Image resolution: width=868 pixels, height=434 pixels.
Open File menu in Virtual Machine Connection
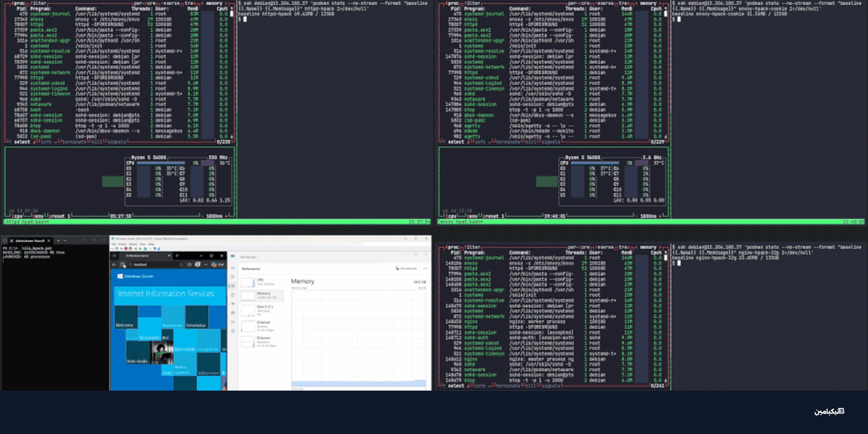pyautogui.click(x=113, y=244)
